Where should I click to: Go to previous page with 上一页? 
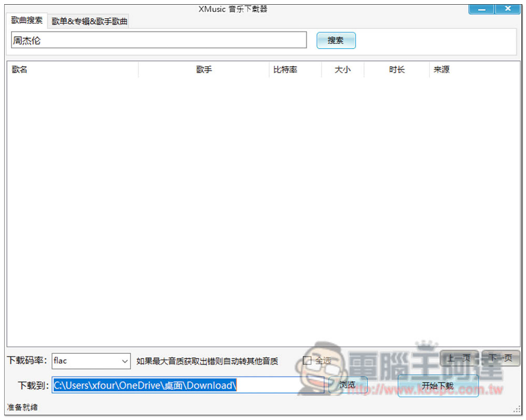pyautogui.click(x=459, y=358)
